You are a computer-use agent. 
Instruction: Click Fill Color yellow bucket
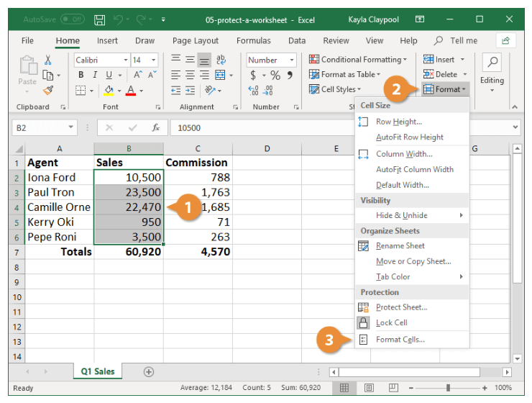pyautogui.click(x=109, y=90)
